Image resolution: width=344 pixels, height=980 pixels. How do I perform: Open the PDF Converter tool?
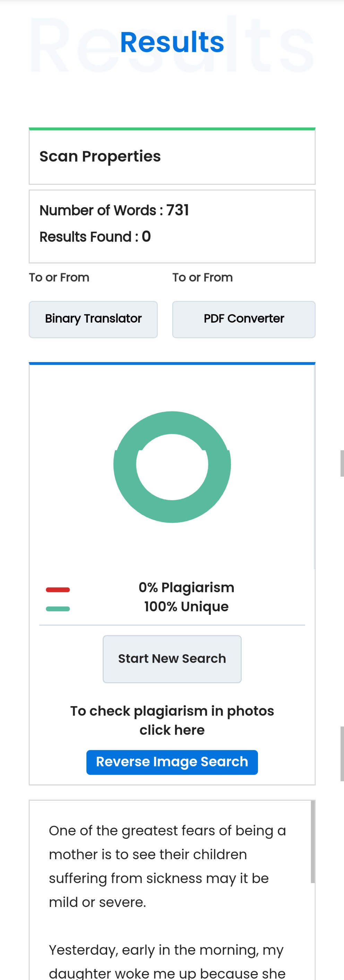[243, 319]
